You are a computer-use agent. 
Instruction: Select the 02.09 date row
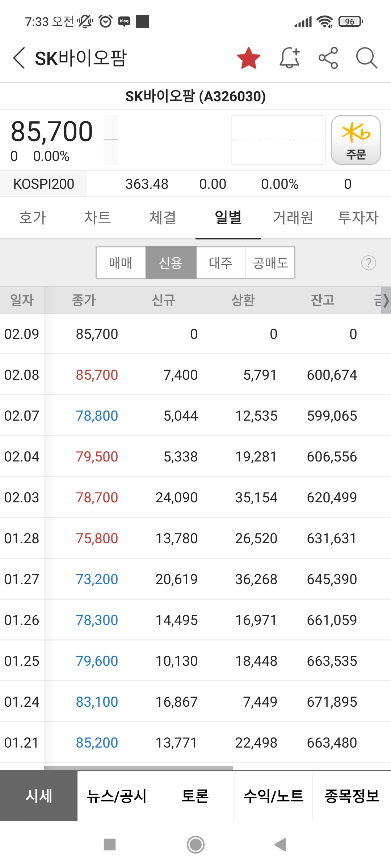pos(195,334)
